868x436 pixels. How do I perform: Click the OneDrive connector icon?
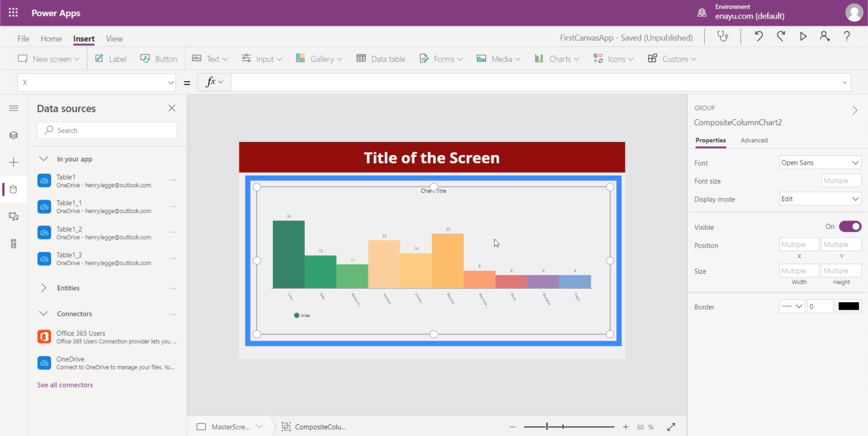pyautogui.click(x=44, y=363)
